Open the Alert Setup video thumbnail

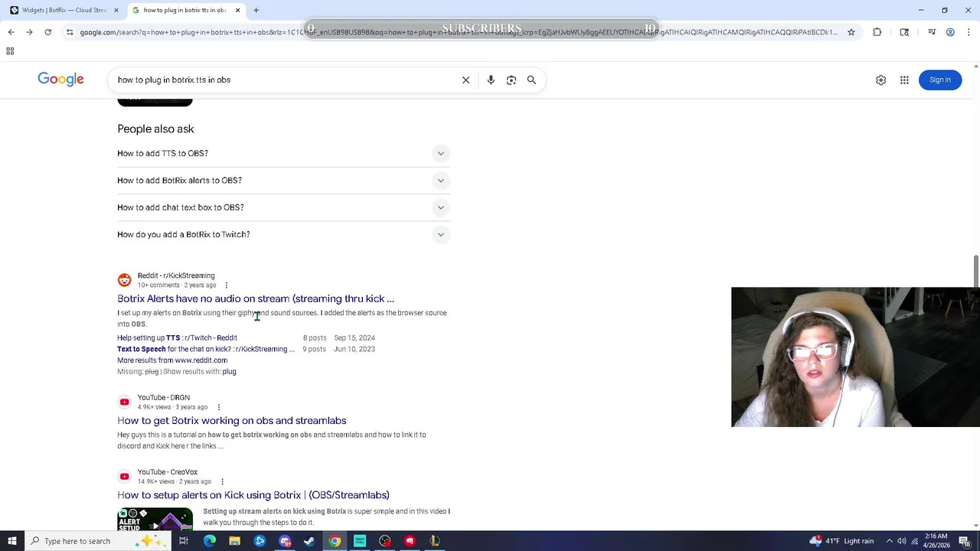click(x=155, y=519)
